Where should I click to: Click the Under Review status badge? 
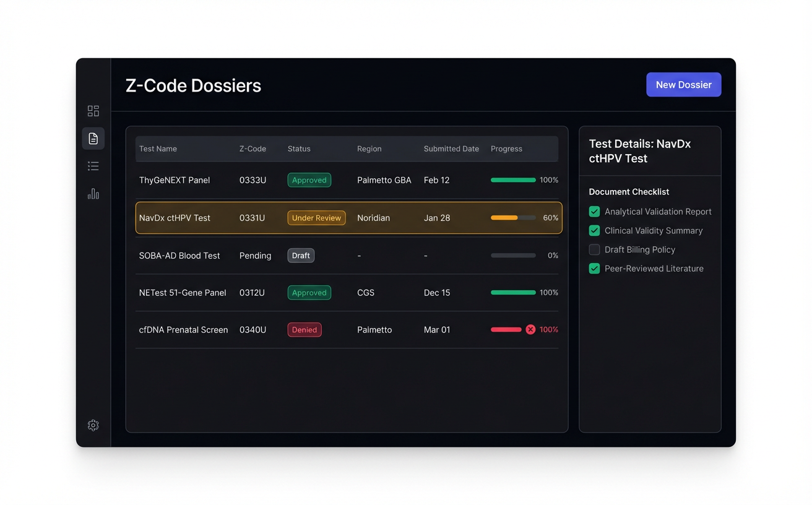tap(316, 218)
